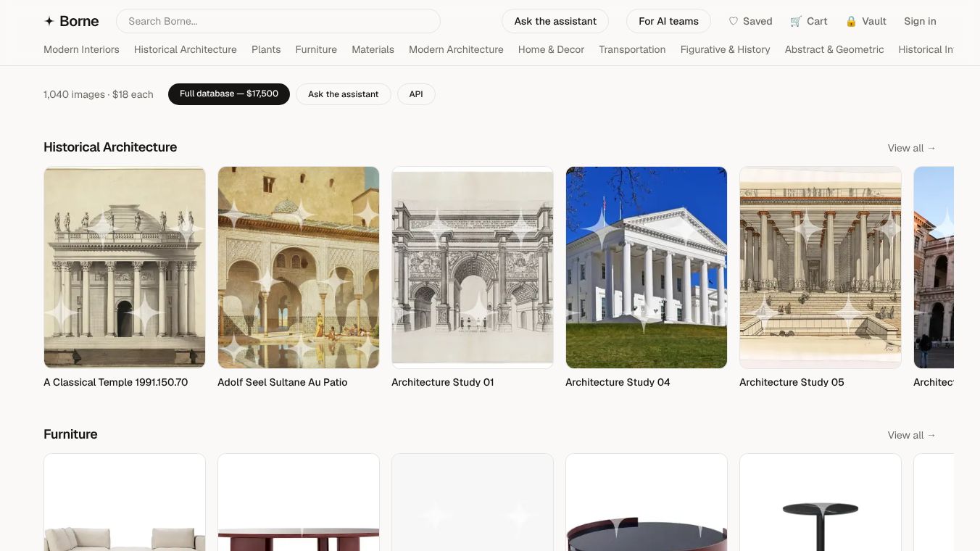The width and height of the screenshot is (980, 551).
Task: Click the 1,040 images · $18 each text
Action: pyautogui.click(x=99, y=94)
